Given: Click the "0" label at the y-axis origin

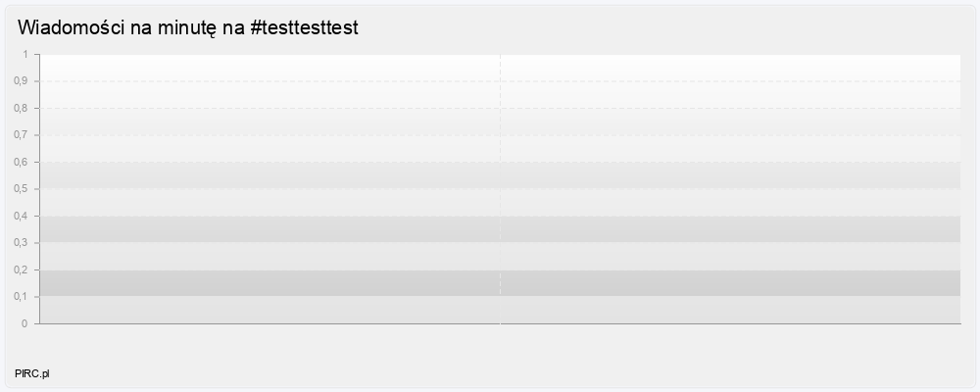Looking at the screenshot, I should (x=25, y=323).
